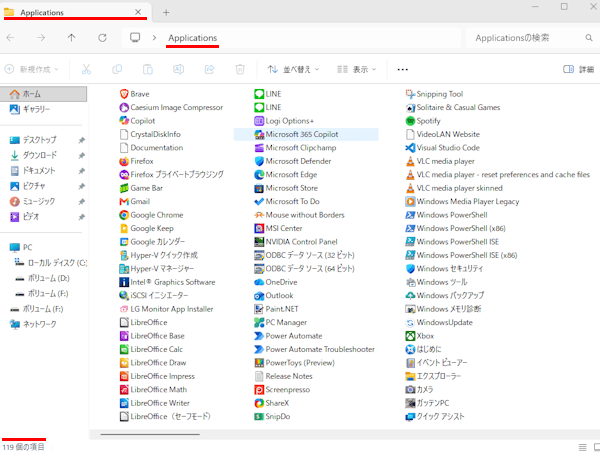
Task: Click the Brave browser icon
Action: pos(124,94)
